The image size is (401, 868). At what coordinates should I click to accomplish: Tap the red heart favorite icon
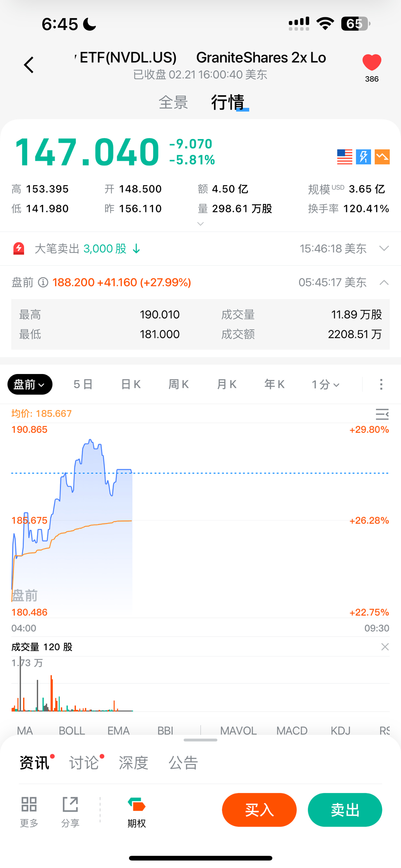[x=372, y=63]
